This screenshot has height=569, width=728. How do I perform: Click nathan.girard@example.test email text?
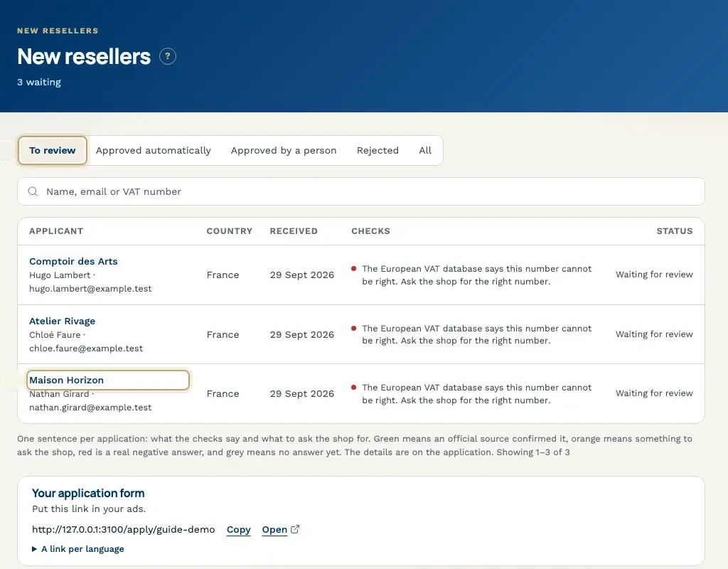point(90,408)
